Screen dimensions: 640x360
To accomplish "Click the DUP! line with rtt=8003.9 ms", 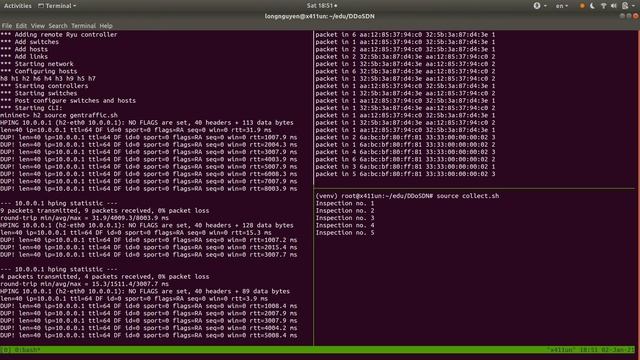I will click(x=149, y=189).
